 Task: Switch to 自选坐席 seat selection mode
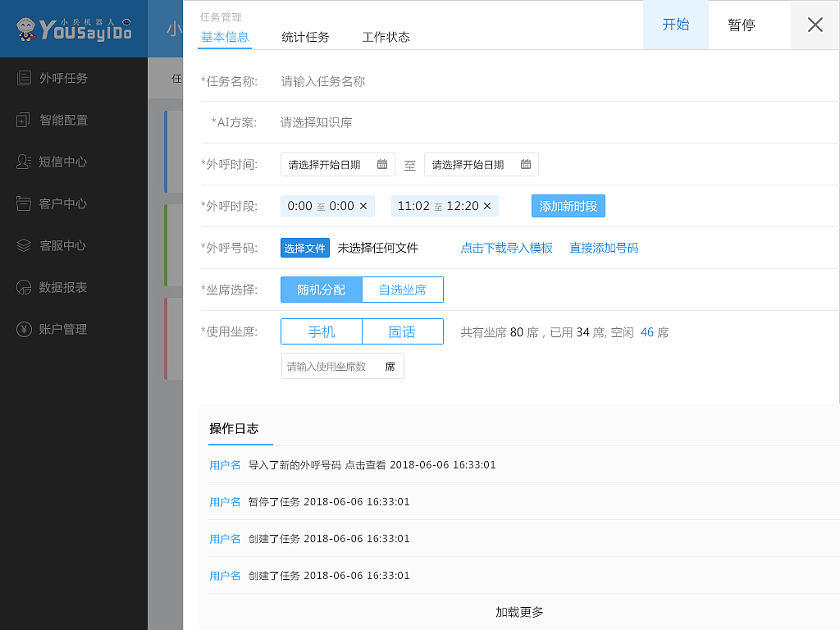[402, 290]
